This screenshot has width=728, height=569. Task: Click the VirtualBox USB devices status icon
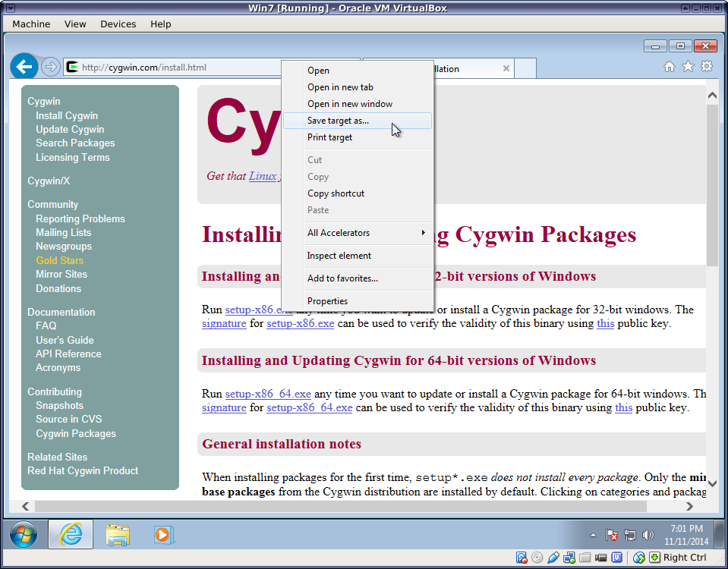553,558
